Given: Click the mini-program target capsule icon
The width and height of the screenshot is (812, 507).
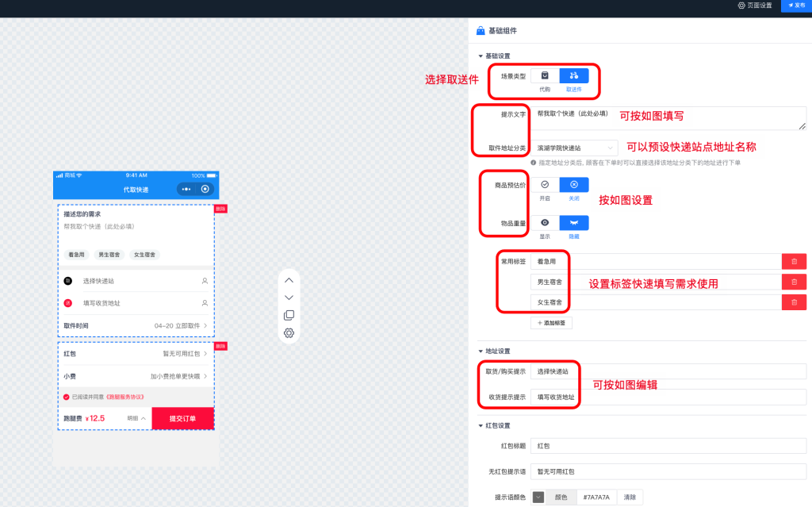Looking at the screenshot, I should (x=205, y=190).
